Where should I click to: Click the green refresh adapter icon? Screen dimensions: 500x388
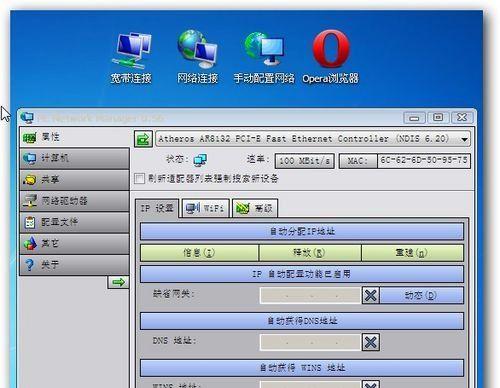pyautogui.click(x=143, y=139)
